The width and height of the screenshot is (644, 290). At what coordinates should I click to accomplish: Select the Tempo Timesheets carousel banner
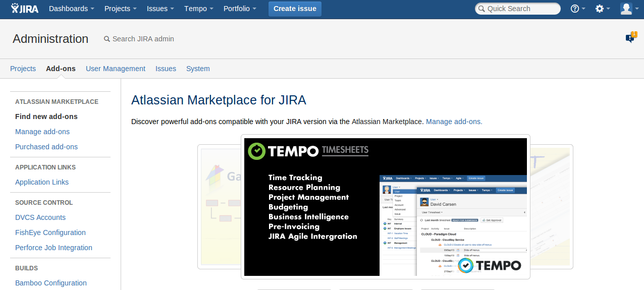coord(385,207)
